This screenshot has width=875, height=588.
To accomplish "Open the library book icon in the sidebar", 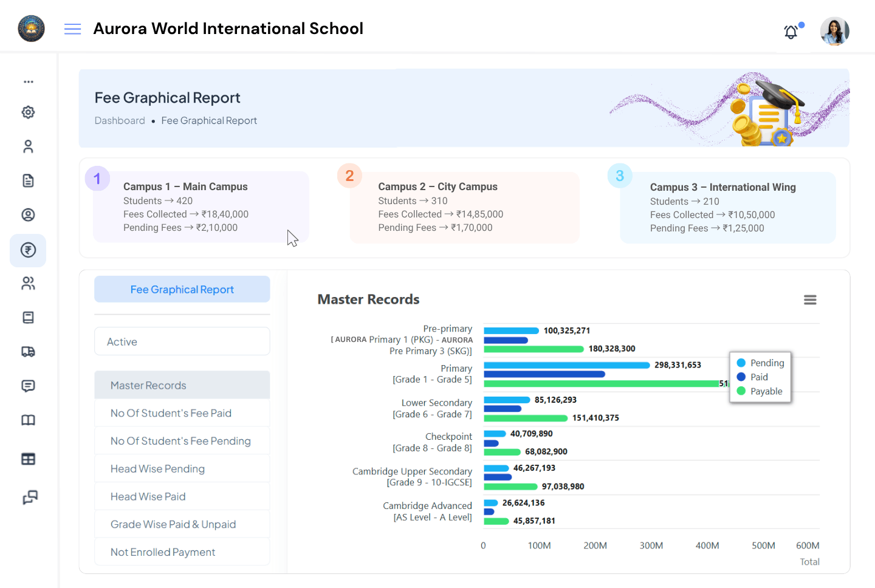I will click(x=28, y=420).
